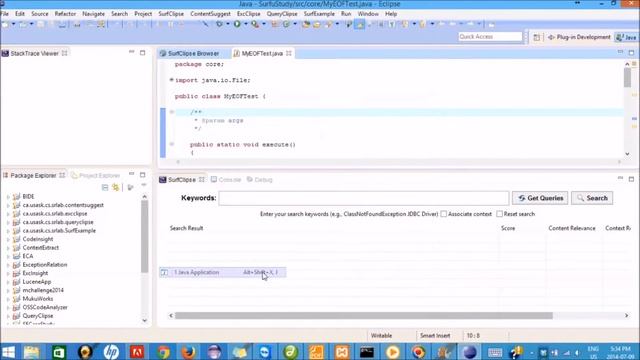The image size is (640, 360).
Task: Switch to Plug-in Development perspective
Action: [x=579, y=37]
